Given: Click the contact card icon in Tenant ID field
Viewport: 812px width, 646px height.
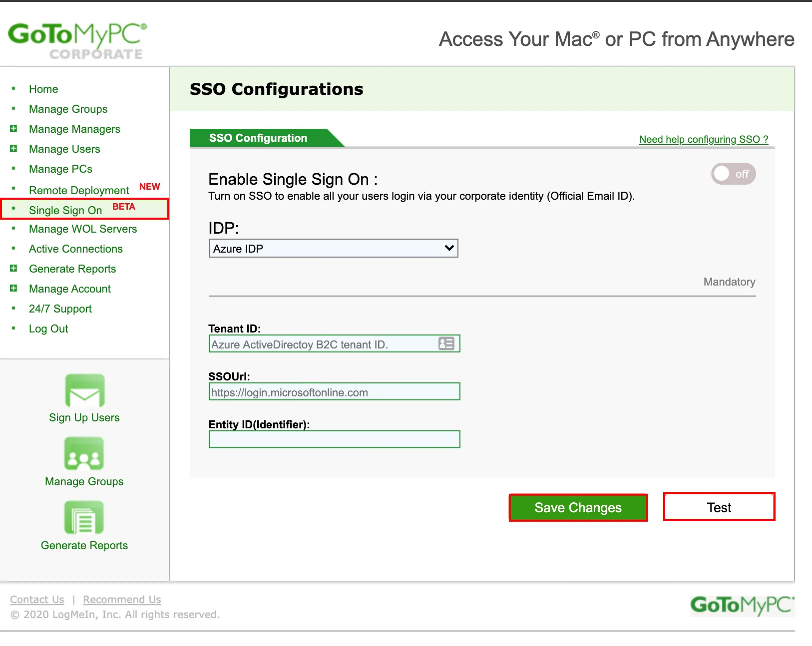Looking at the screenshot, I should pos(446,343).
